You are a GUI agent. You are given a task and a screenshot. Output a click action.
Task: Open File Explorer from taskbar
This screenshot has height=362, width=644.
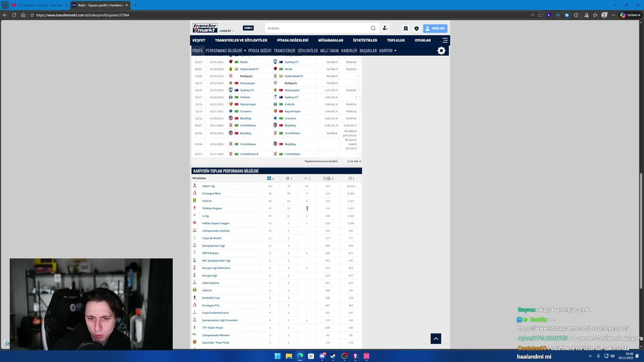289,356
